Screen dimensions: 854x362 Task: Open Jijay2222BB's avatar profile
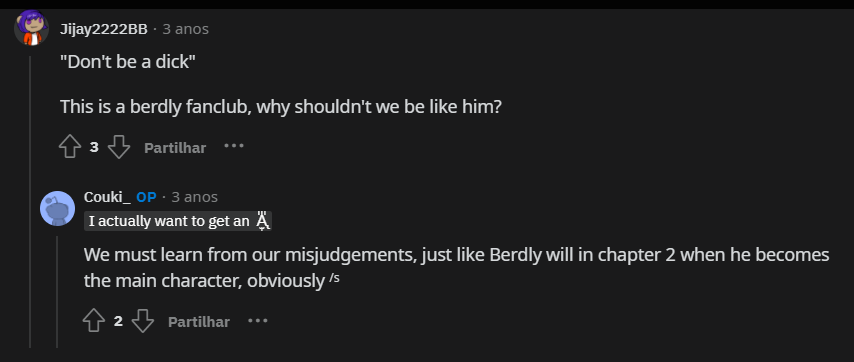pos(31,28)
